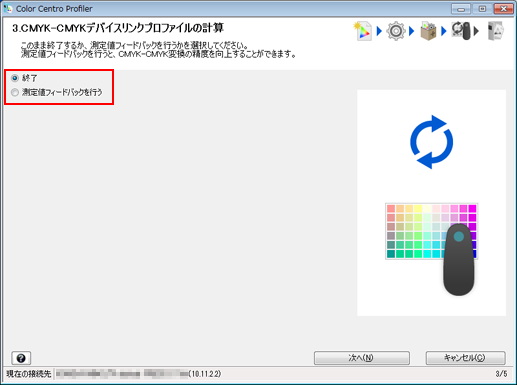Maximize the Color Centro Profiler window
Image resolution: width=517 pixels, height=385 pixels.
point(482,9)
